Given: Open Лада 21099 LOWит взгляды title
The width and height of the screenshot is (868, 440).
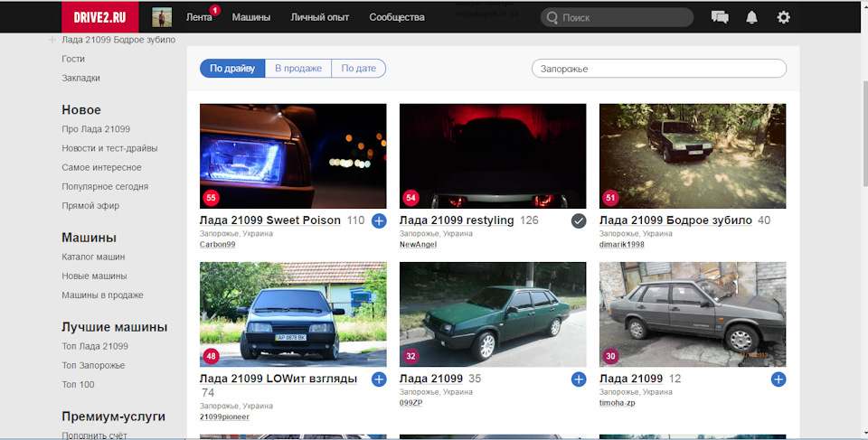Looking at the screenshot, I should (x=278, y=379).
